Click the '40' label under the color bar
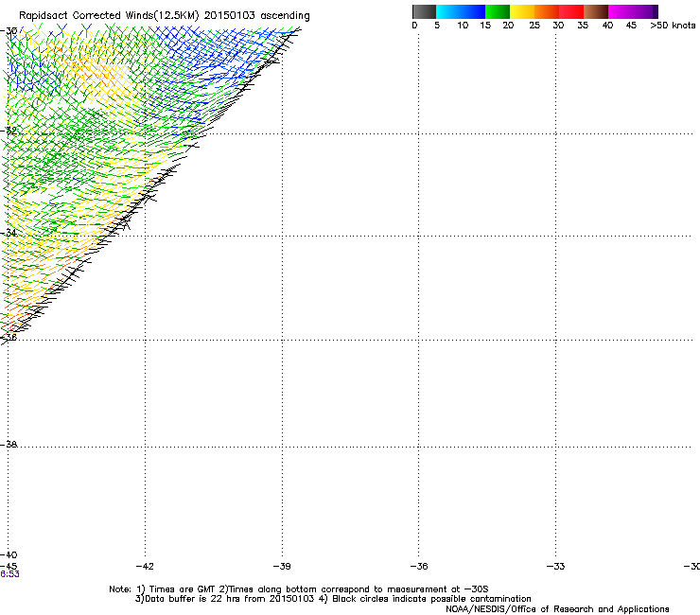The image size is (700, 615). (x=607, y=26)
